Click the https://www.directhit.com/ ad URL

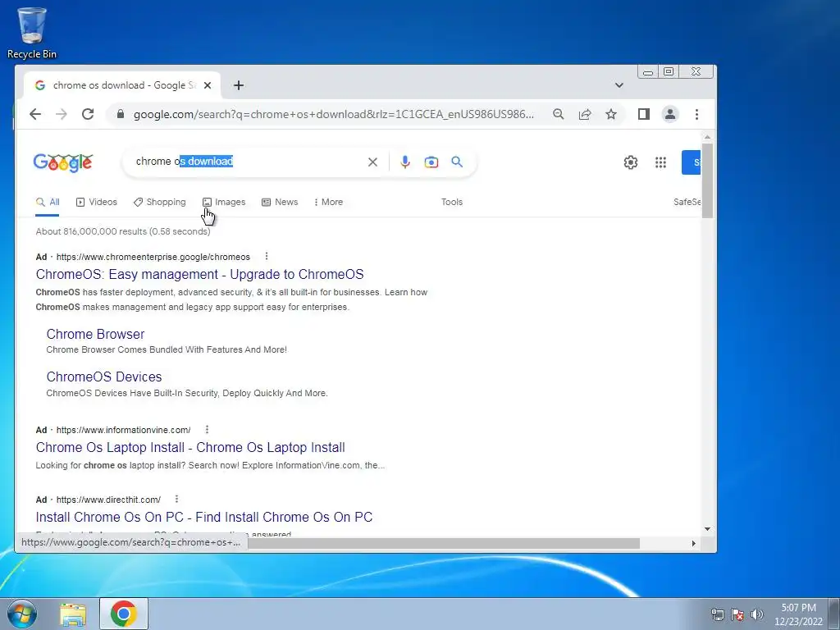pyautogui.click(x=108, y=500)
